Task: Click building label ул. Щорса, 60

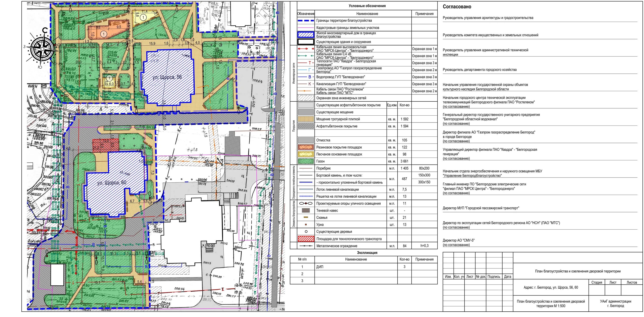Action: point(111,183)
